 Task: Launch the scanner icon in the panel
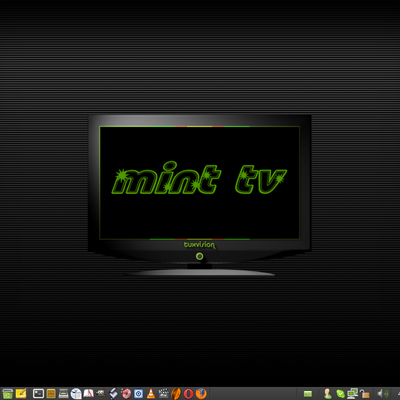pyautogui.click(x=63, y=394)
